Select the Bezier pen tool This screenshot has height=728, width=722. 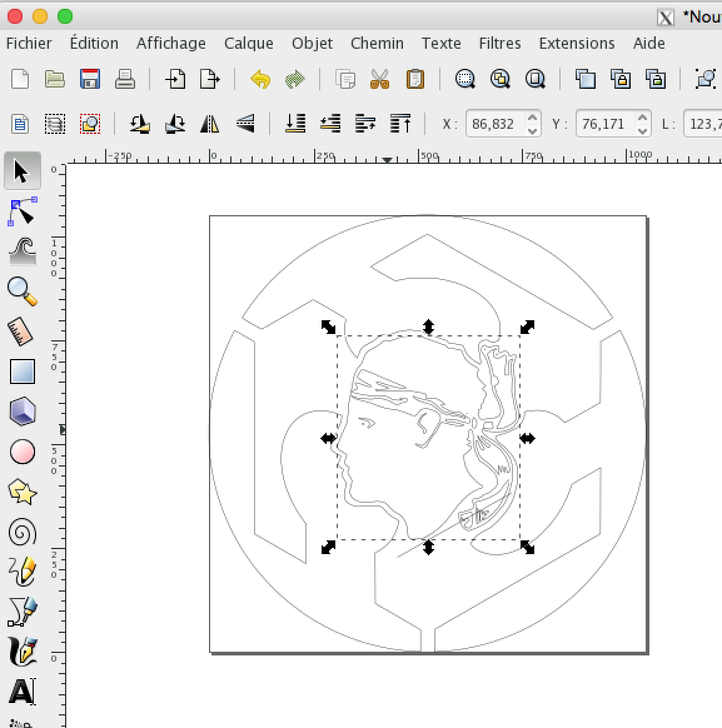coord(23,612)
